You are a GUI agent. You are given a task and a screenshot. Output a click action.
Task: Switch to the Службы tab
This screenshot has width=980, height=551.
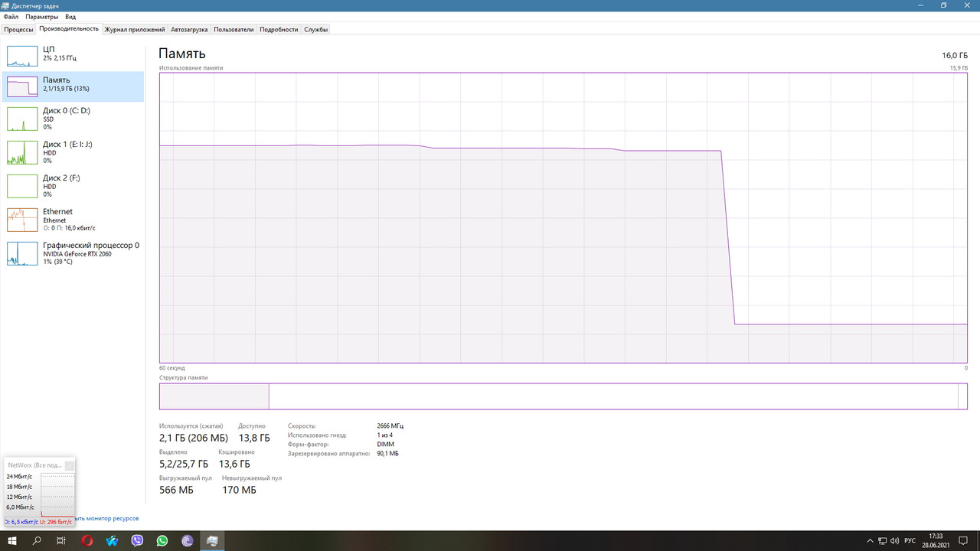[x=316, y=29]
